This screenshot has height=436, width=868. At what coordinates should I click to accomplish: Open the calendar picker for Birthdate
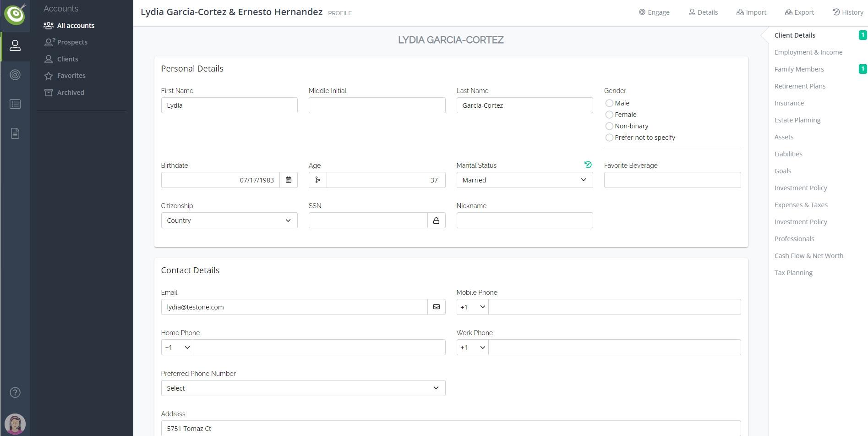(x=289, y=180)
